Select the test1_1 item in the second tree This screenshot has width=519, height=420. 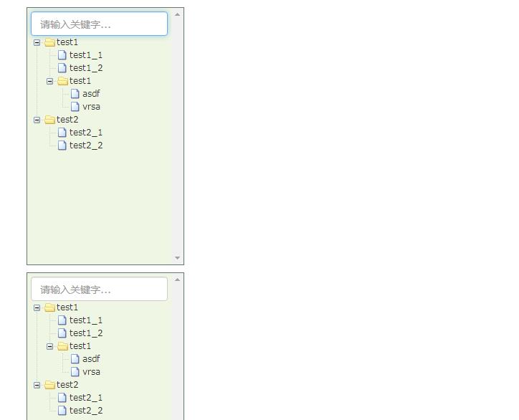pyautogui.click(x=86, y=320)
